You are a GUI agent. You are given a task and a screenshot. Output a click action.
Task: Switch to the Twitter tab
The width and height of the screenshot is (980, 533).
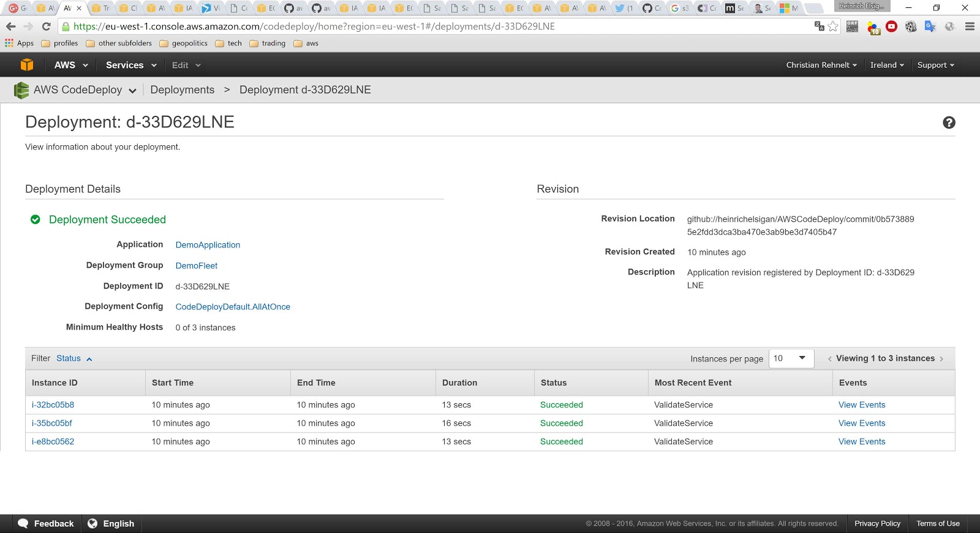(624, 8)
